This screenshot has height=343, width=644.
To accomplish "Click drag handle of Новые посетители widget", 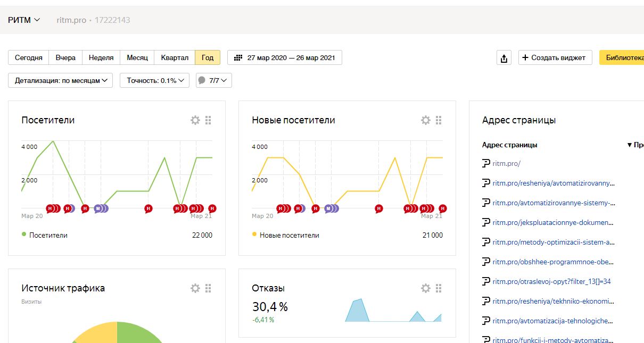I will (439, 120).
